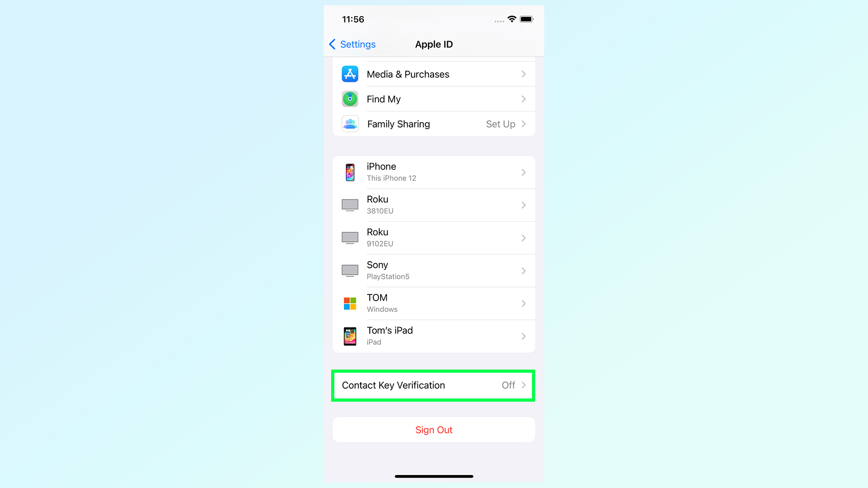Tap the Sign Out button
The width and height of the screenshot is (868, 488).
[434, 429]
